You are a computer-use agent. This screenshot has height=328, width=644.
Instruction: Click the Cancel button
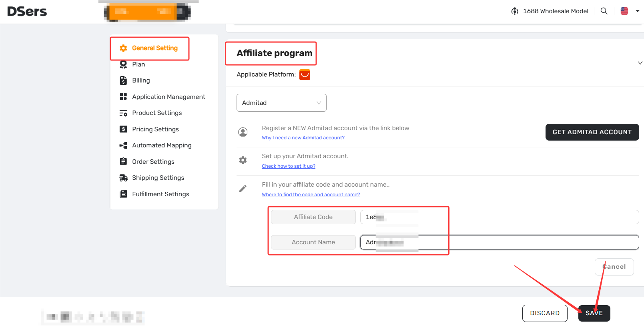614,267
